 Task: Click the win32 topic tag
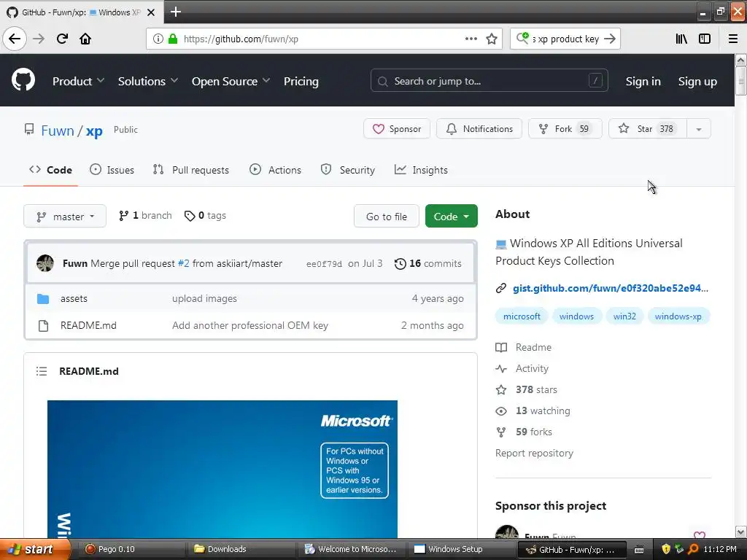tap(624, 316)
